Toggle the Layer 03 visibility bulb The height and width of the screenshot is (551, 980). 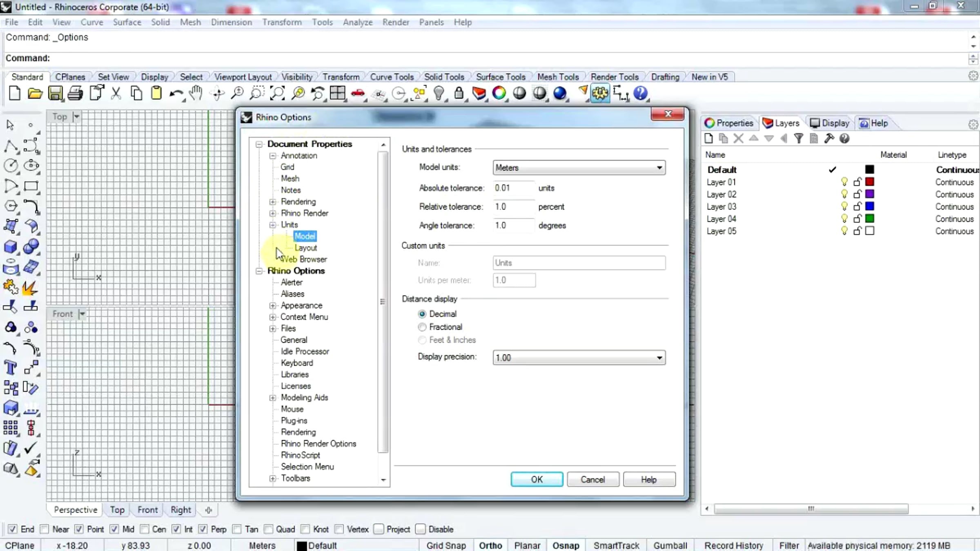pos(844,206)
